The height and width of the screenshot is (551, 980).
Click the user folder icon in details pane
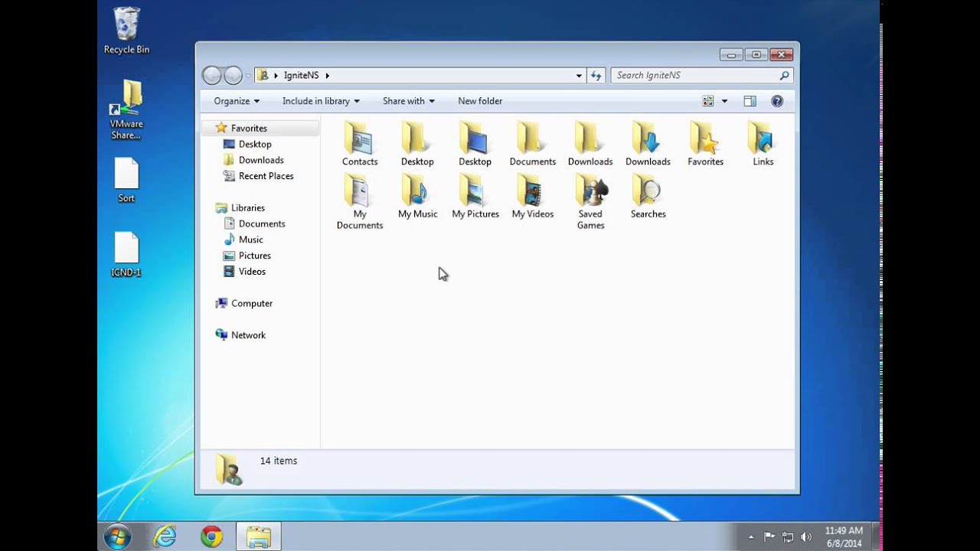[227, 469]
